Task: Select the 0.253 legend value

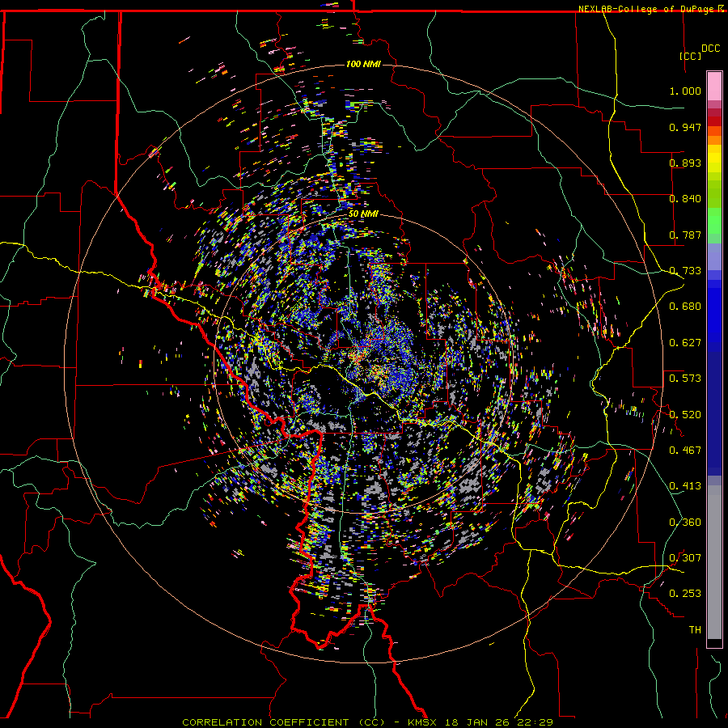Action: coord(685,594)
